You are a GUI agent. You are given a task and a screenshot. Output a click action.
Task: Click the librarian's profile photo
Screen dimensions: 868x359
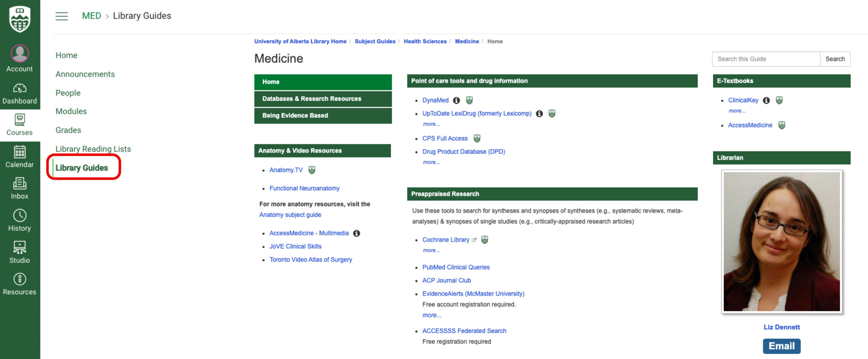point(782,241)
